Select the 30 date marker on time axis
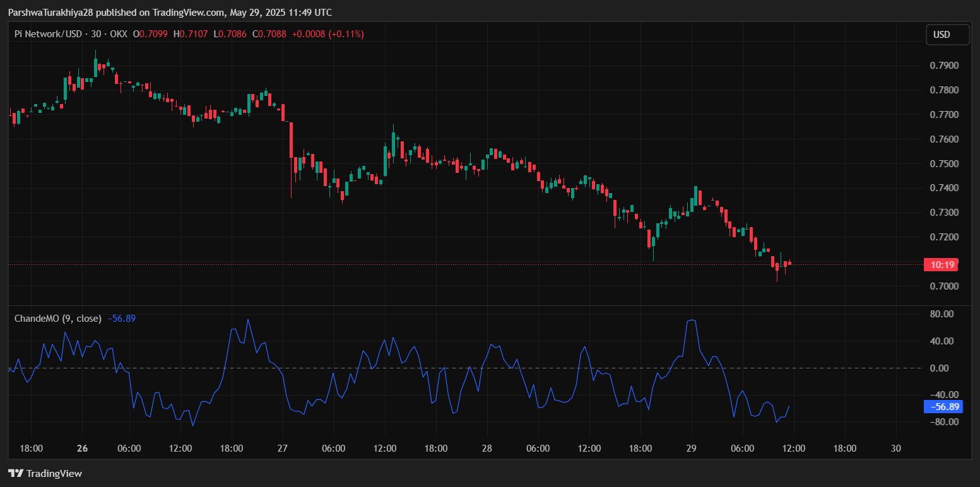Viewport: 980px width, 487px height. pos(895,449)
